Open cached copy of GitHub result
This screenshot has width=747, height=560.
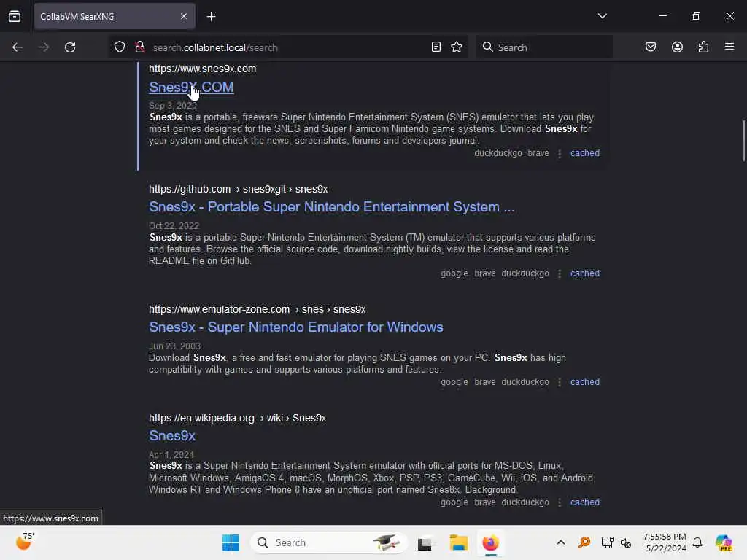click(584, 273)
